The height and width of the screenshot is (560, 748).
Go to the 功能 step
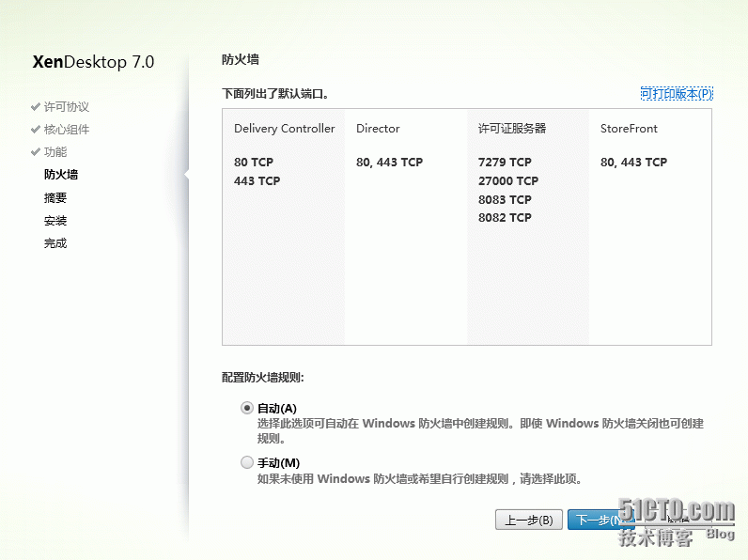pos(55,151)
